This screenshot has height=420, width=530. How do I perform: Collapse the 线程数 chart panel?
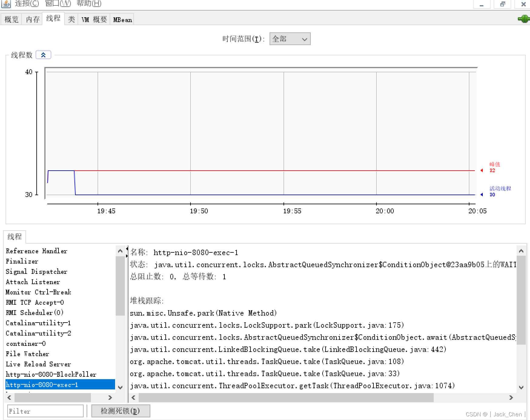(43, 55)
